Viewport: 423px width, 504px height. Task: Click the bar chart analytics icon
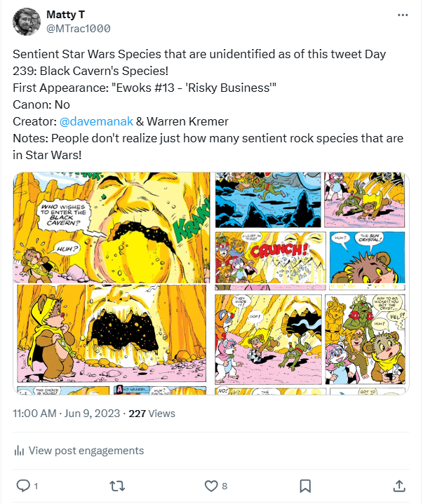tap(20, 451)
